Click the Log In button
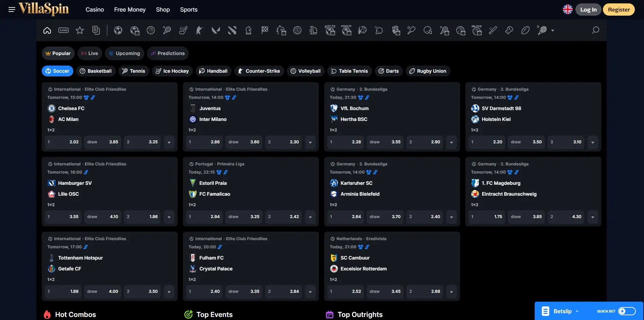 pyautogui.click(x=588, y=10)
